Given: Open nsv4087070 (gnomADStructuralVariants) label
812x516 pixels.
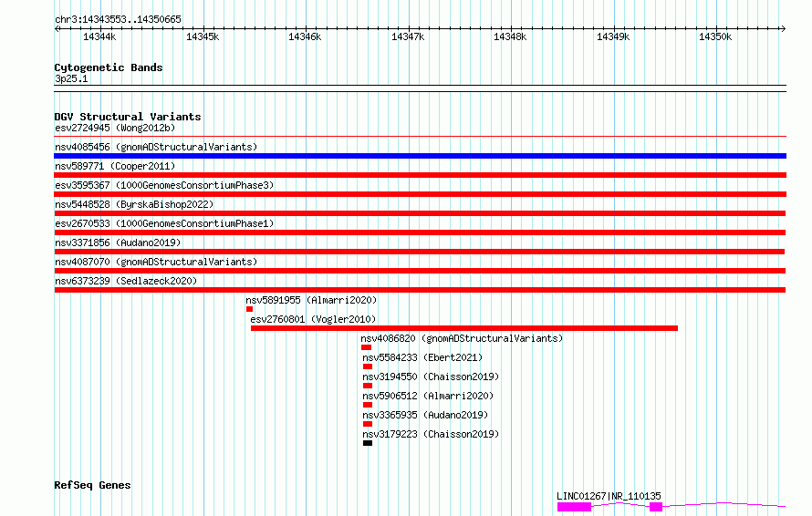Looking at the screenshot, I should tap(156, 262).
